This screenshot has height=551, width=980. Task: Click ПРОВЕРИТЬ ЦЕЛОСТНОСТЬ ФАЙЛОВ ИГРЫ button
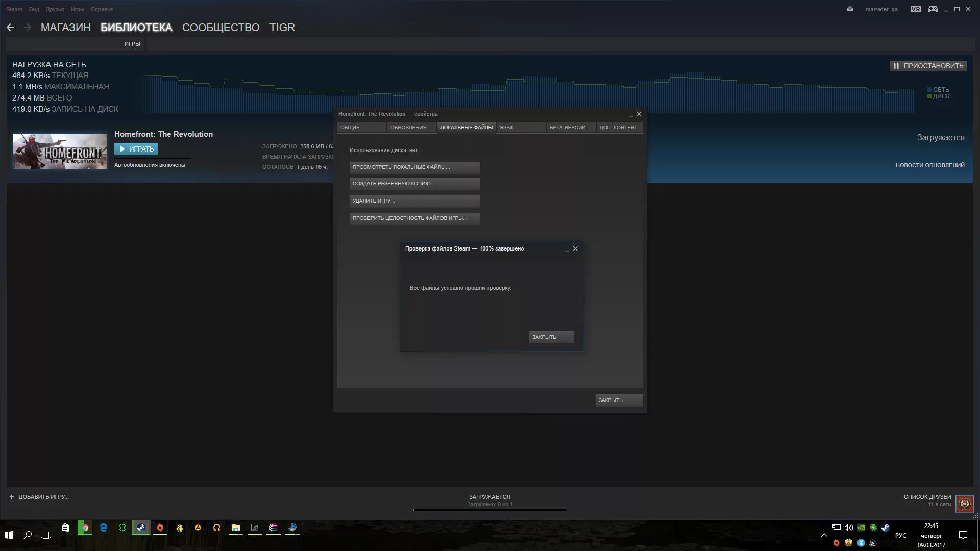414,218
